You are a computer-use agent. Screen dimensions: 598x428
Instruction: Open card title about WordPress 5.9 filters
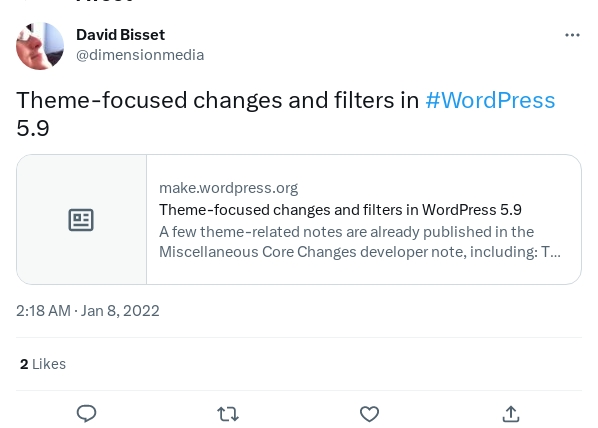coord(340,210)
